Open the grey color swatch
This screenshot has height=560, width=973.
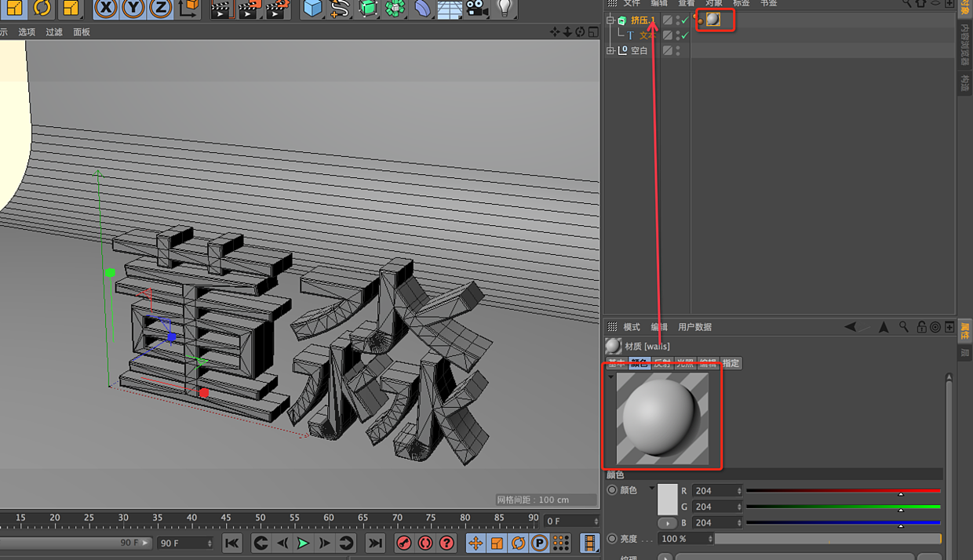(667, 500)
